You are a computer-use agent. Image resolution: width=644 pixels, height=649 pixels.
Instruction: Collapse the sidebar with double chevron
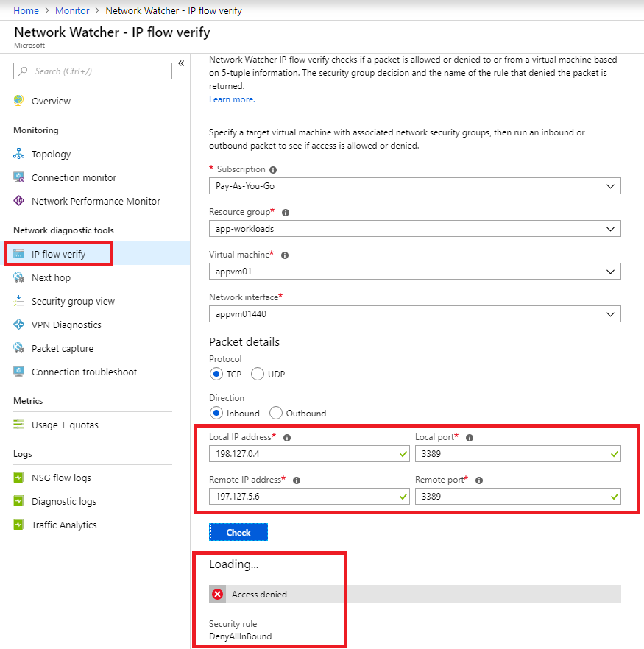(x=181, y=63)
